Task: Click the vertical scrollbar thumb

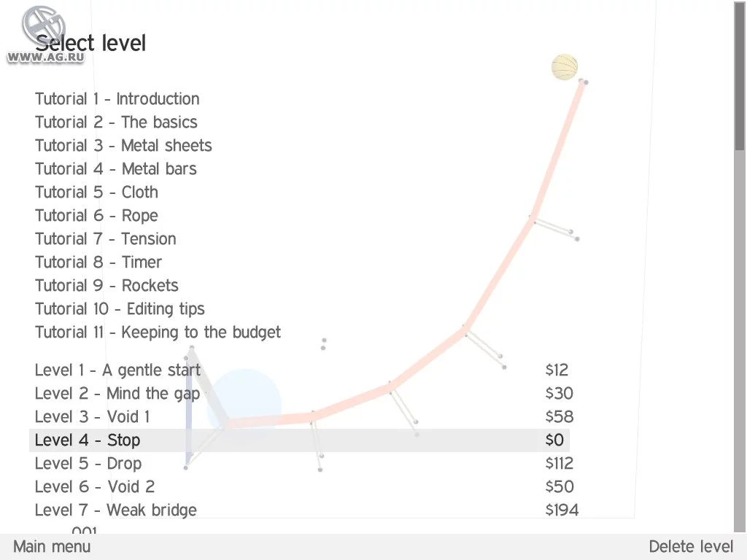Action: point(740,77)
